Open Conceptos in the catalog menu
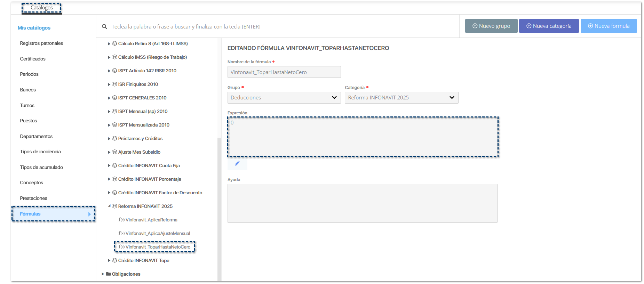 (x=32, y=182)
